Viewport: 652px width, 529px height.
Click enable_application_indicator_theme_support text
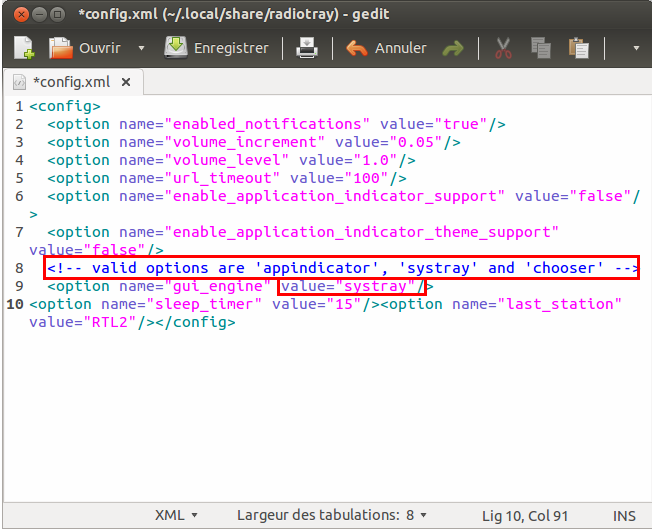click(x=361, y=232)
